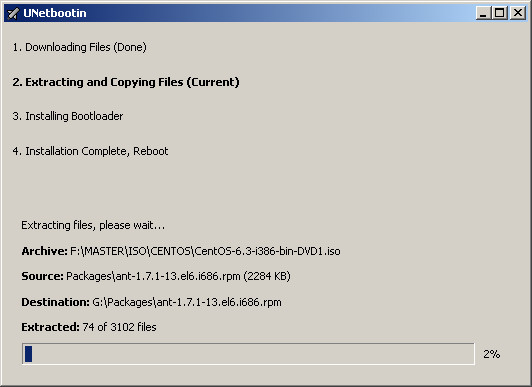
Task: Click the empty area of progress bar
Action: pos(253,354)
